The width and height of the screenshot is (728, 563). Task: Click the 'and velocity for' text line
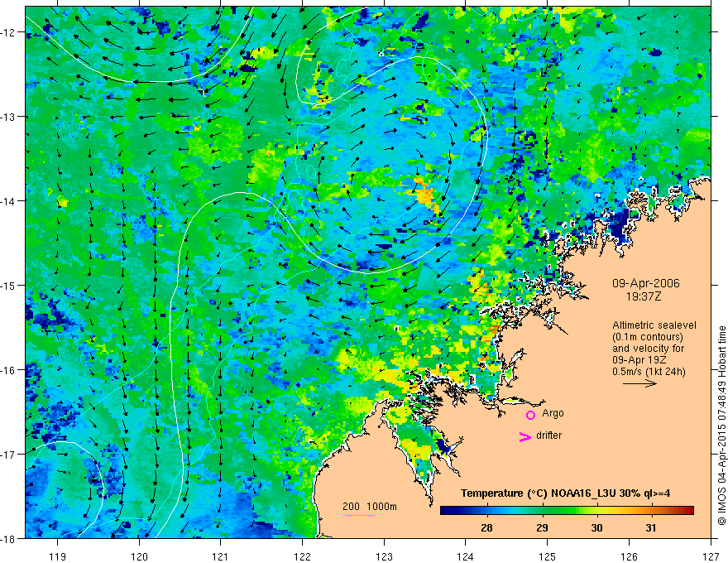click(648, 349)
